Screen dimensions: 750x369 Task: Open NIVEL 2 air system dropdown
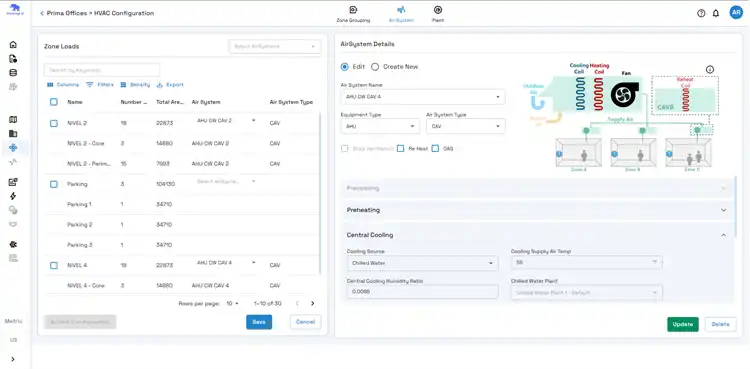click(226, 121)
